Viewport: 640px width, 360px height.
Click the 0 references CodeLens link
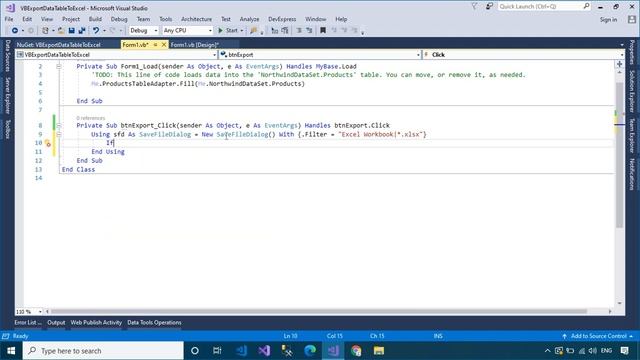pos(91,118)
